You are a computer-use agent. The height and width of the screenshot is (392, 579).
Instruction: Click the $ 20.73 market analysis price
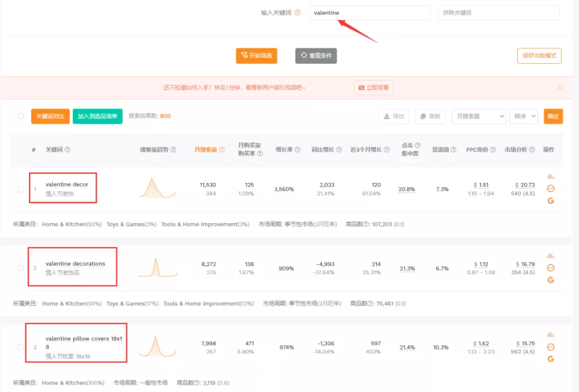(525, 185)
